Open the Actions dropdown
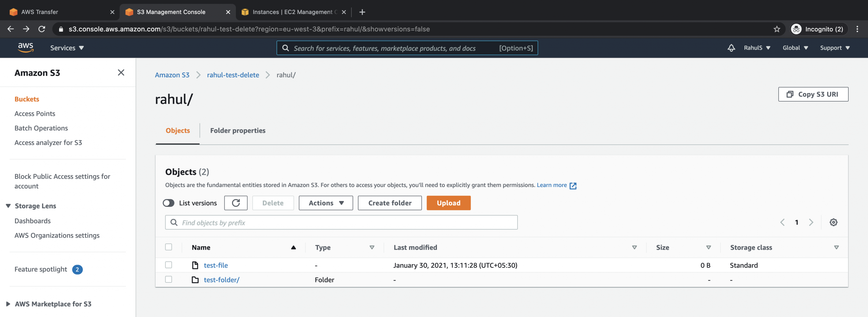The image size is (868, 317). coord(325,203)
